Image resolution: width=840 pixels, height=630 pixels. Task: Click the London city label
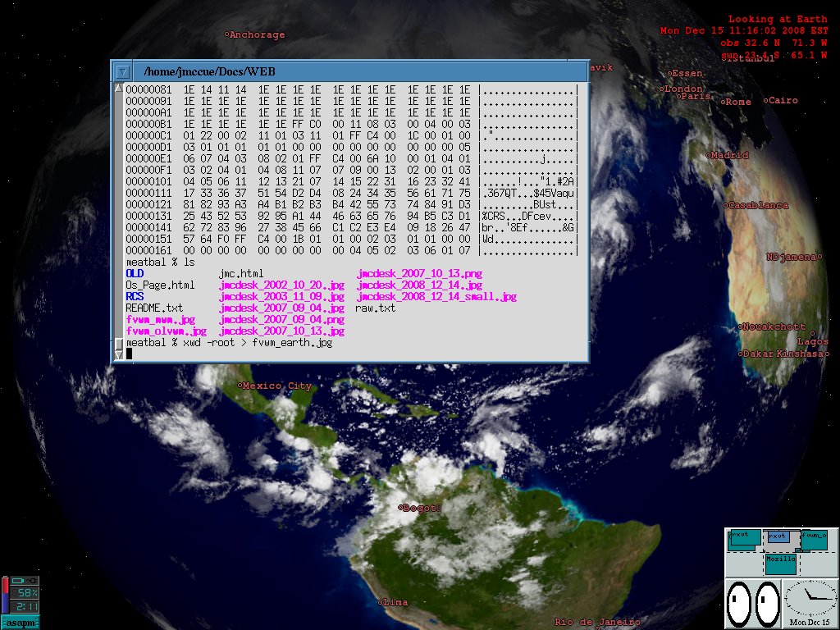[x=681, y=89]
